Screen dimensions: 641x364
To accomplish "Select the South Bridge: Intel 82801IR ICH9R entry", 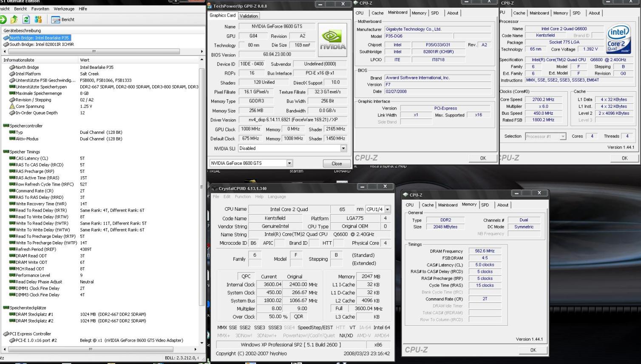I will pos(42,44).
